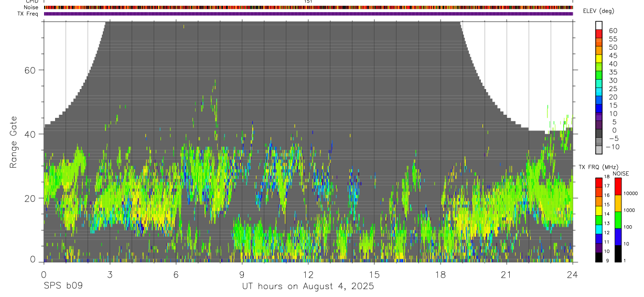
Task: Click the '9' tick on the UT hours axis
Action: 242,274
